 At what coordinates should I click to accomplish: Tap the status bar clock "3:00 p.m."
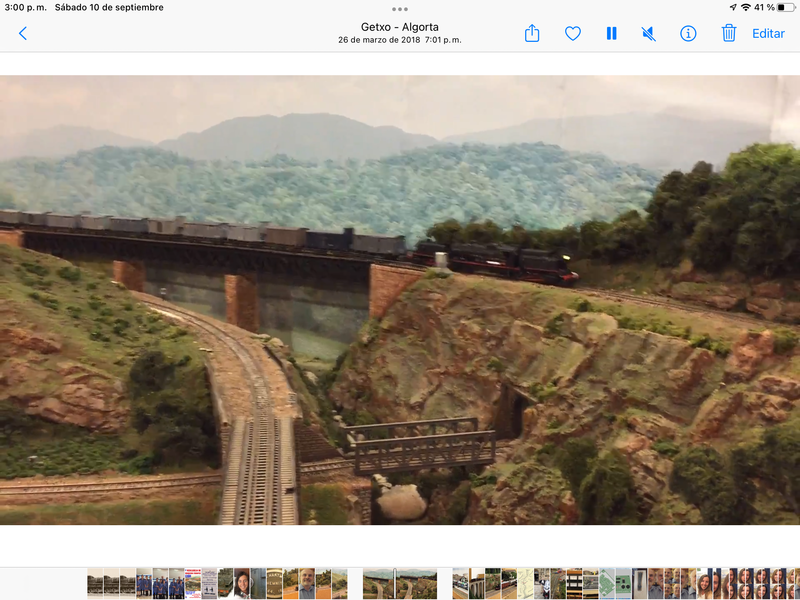click(x=25, y=8)
